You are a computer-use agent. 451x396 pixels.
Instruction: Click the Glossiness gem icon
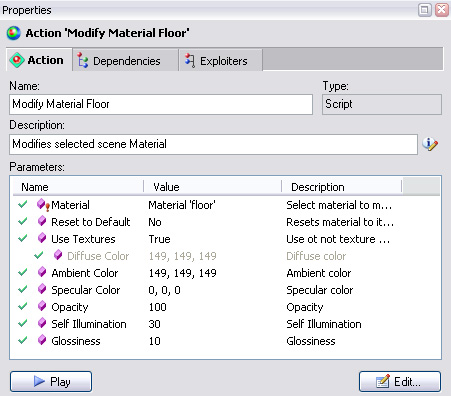pos(42,340)
